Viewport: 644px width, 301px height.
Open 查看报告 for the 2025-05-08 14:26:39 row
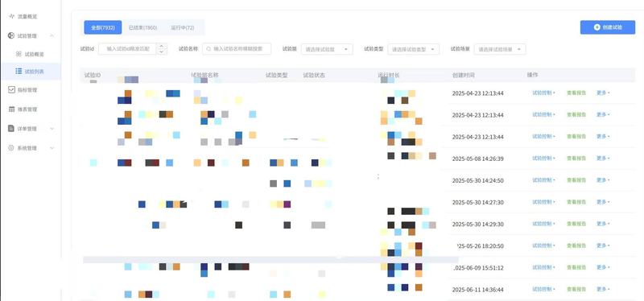576,158
